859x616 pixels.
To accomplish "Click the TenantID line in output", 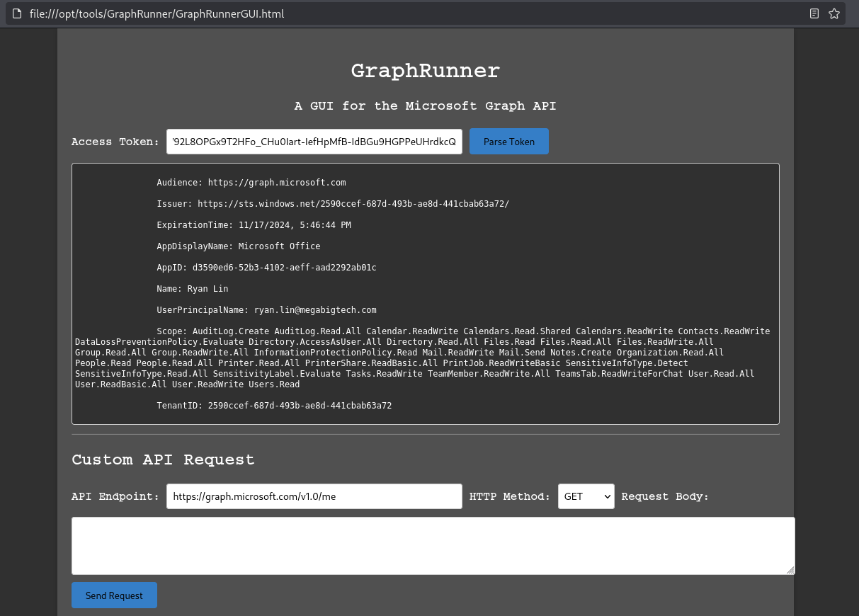I will coord(274,406).
